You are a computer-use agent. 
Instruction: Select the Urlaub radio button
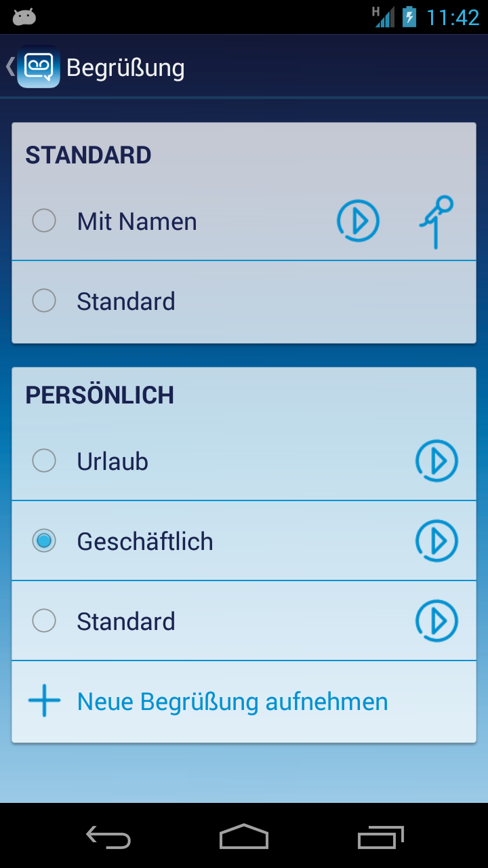(44, 461)
